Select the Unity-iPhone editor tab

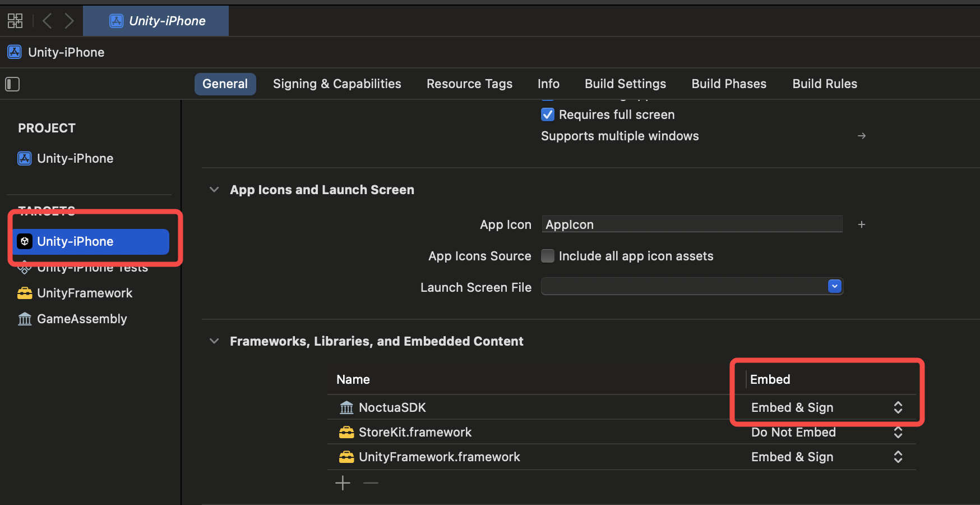coord(156,21)
